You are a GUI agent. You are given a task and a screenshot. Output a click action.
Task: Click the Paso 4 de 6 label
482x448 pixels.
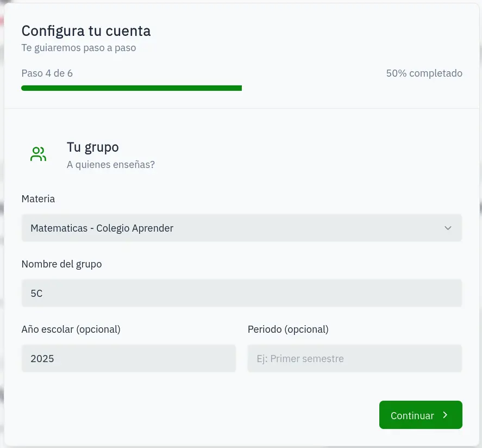pos(47,73)
